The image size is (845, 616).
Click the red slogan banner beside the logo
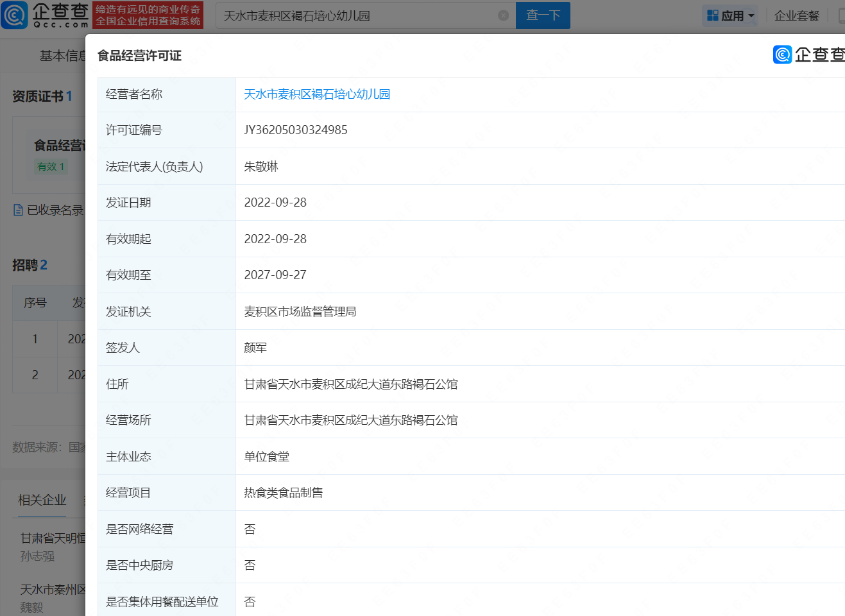pos(148,15)
